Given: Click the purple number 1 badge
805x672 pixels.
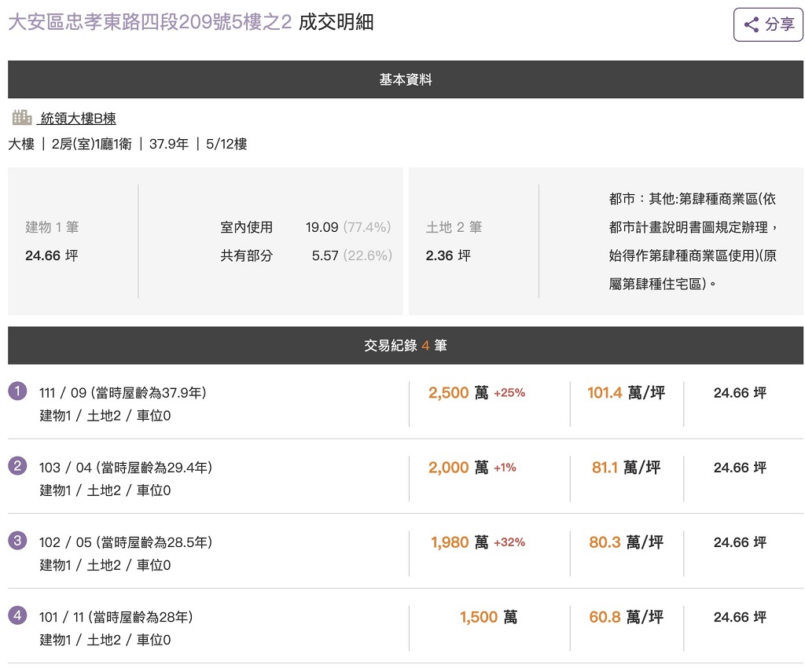Looking at the screenshot, I should coord(17,391).
